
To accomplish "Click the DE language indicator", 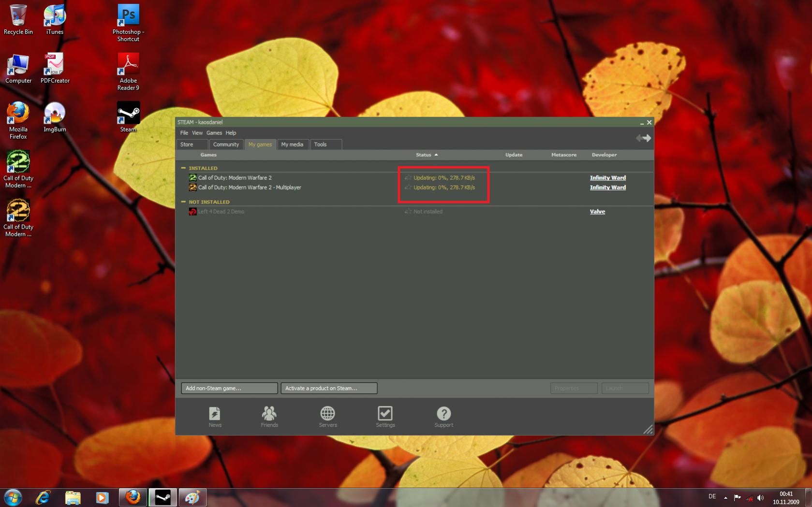I will pyautogui.click(x=712, y=496).
